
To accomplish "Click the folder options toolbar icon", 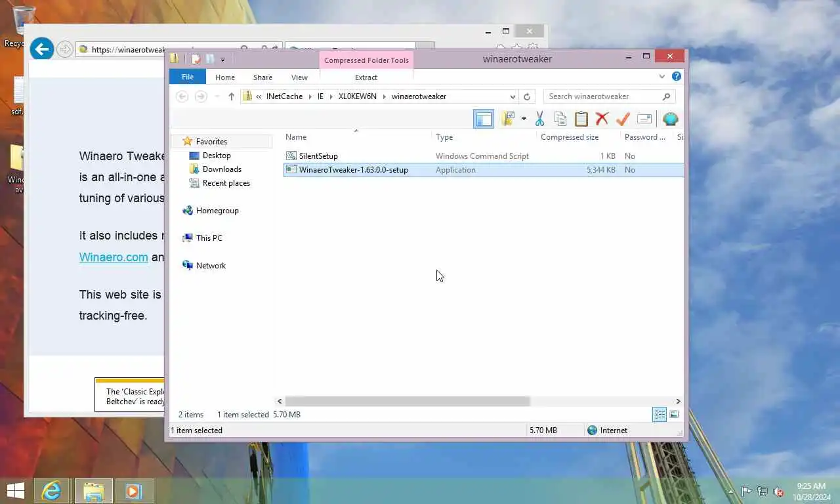I will (508, 119).
